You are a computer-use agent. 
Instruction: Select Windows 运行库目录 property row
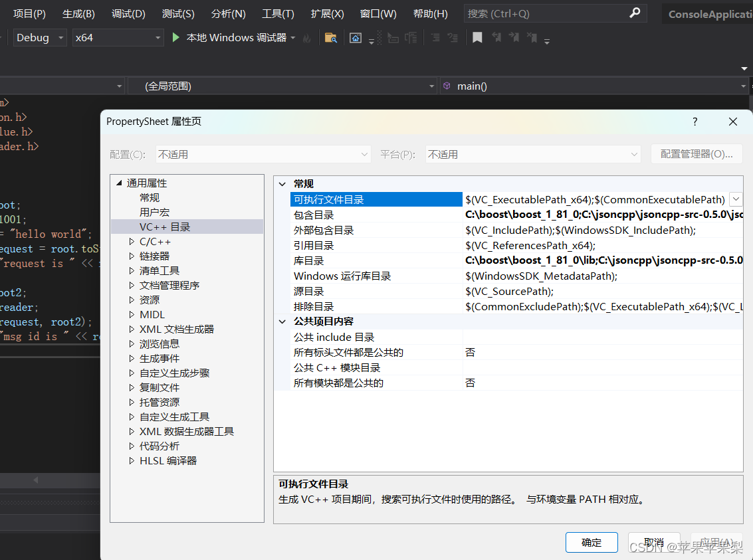(x=516, y=276)
